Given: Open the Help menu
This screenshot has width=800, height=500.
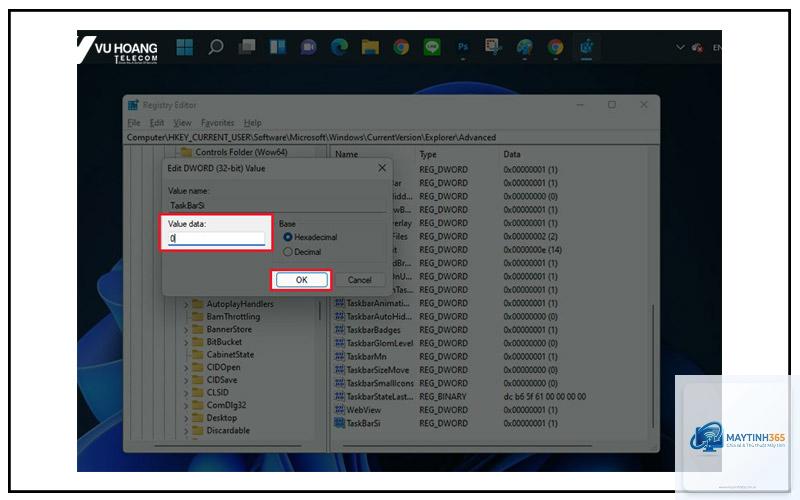Looking at the screenshot, I should coord(253,123).
